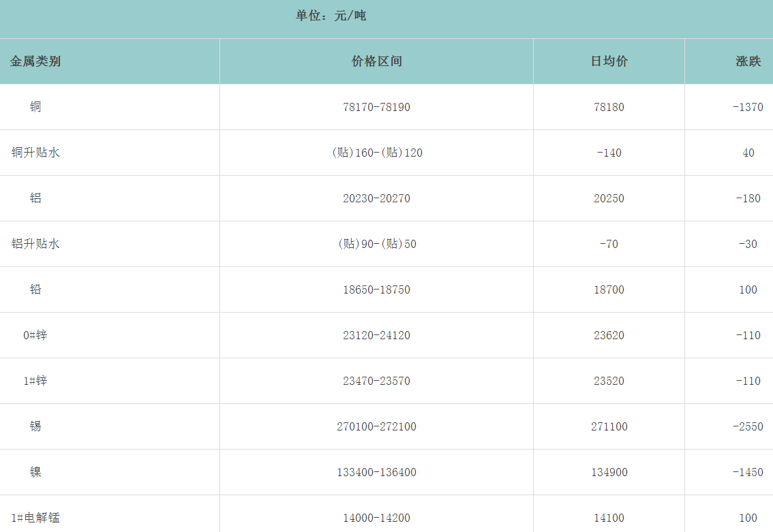Image resolution: width=773 pixels, height=532 pixels.
Task: Select the 1#锌 row label
Action: tap(35, 381)
